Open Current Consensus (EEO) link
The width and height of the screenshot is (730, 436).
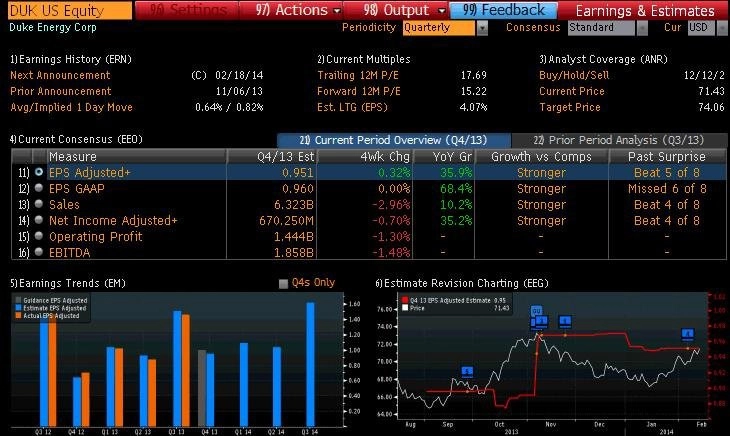(x=76, y=139)
